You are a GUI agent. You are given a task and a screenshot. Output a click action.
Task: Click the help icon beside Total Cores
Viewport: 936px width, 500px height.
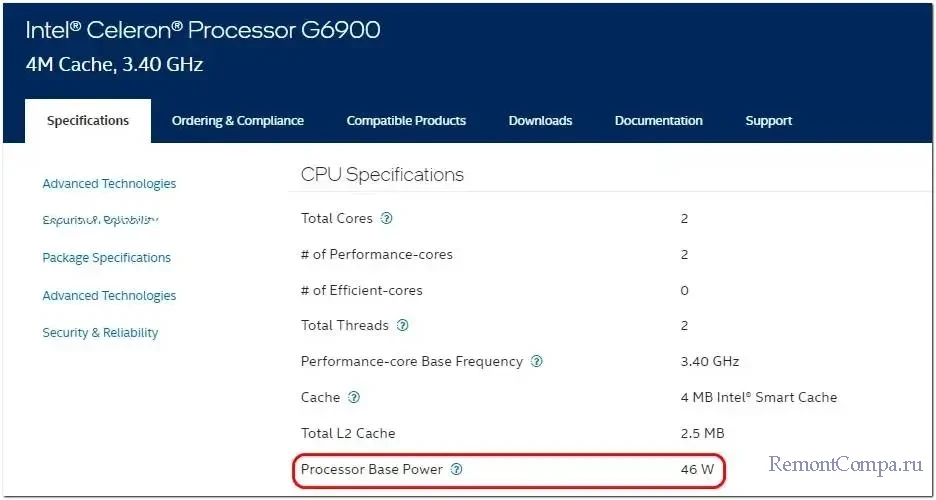387,218
